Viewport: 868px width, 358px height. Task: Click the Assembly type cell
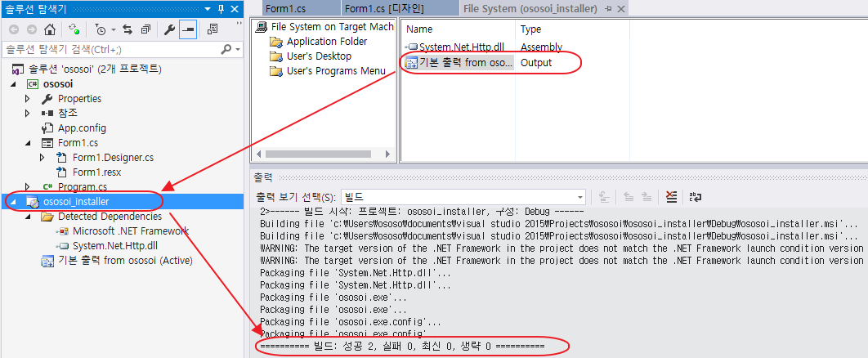(541, 47)
